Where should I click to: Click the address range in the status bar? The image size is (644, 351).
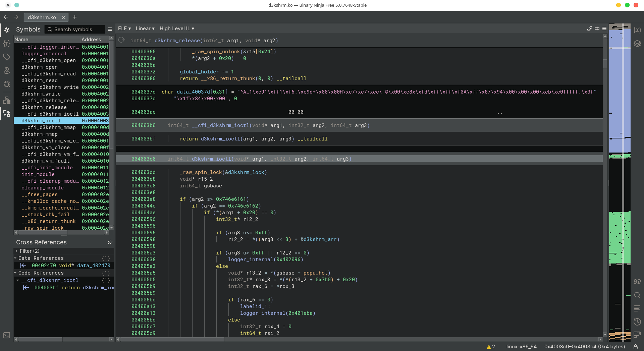tap(584, 347)
